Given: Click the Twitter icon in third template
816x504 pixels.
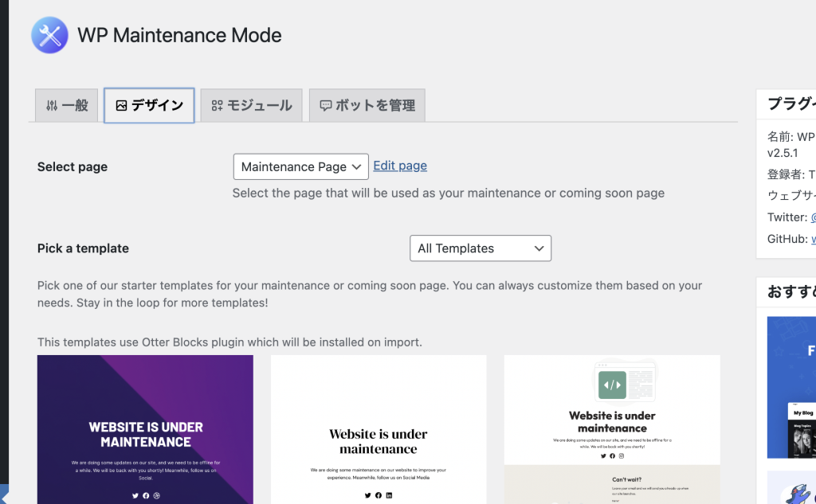Looking at the screenshot, I should point(603,455).
